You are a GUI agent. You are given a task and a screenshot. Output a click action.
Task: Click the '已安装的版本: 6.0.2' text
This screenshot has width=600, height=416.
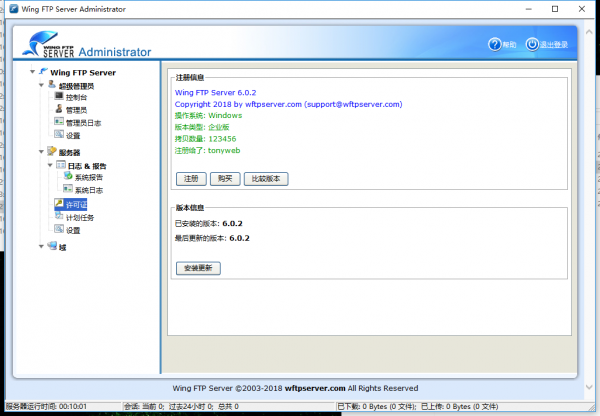209,223
